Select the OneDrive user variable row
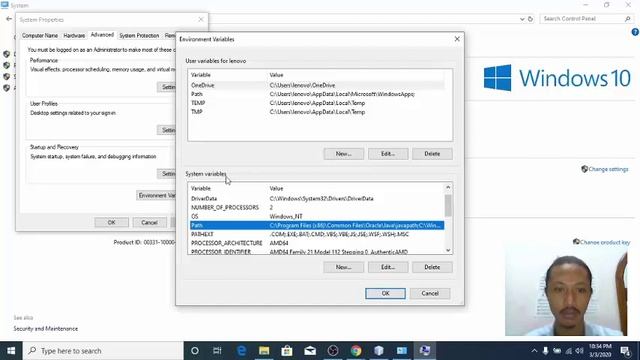This screenshot has width=640, height=360. [x=317, y=85]
